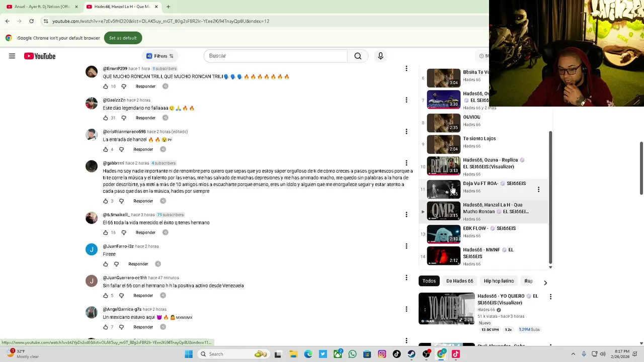Image resolution: width=644 pixels, height=362 pixels.
Task: Play 'OUVIOU' playlist item
Action: 444,123
